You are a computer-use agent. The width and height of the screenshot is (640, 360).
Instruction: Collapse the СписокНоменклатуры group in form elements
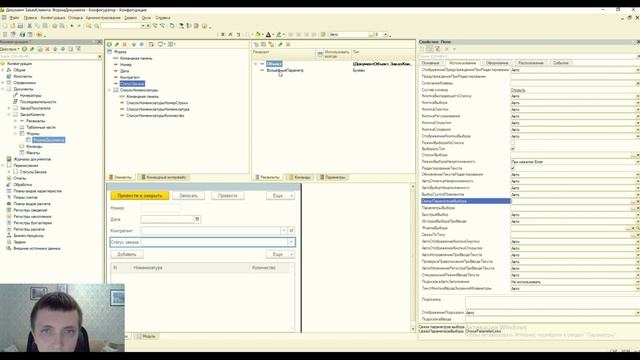coord(109,90)
